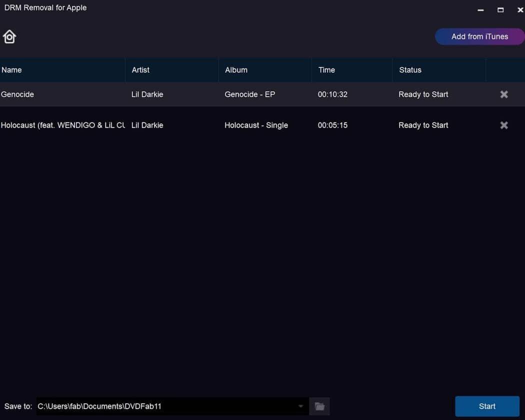Open the Save to path dropdown arrow
Viewport: 525px width, 420px height.
pyautogui.click(x=300, y=406)
